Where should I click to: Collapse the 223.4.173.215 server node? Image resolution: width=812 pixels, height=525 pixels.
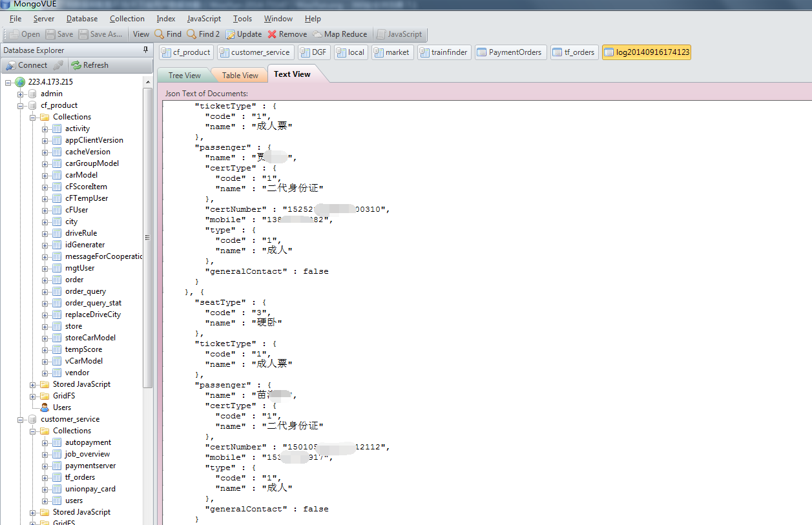[8, 82]
